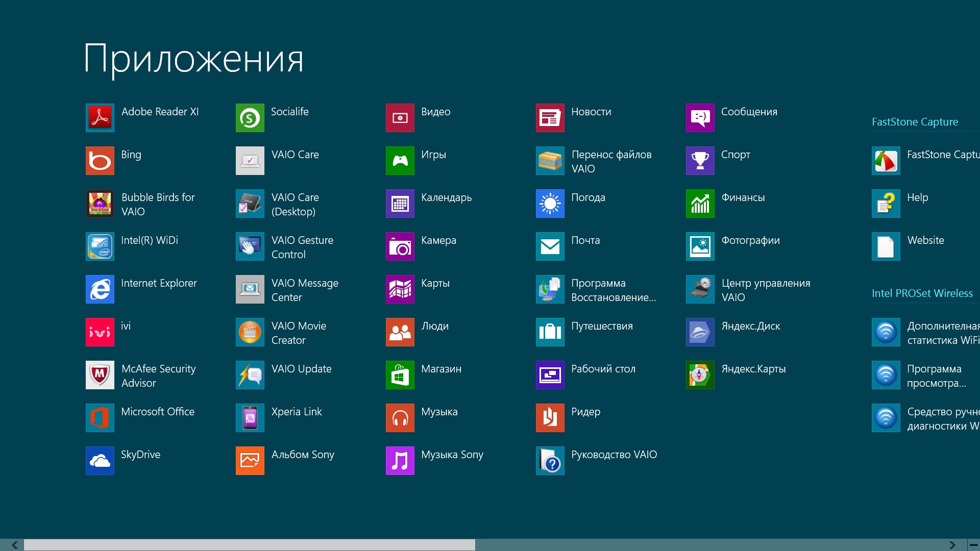Open the Internet Explorer icon
Image resolution: width=980 pixels, height=551 pixels.
click(x=100, y=289)
